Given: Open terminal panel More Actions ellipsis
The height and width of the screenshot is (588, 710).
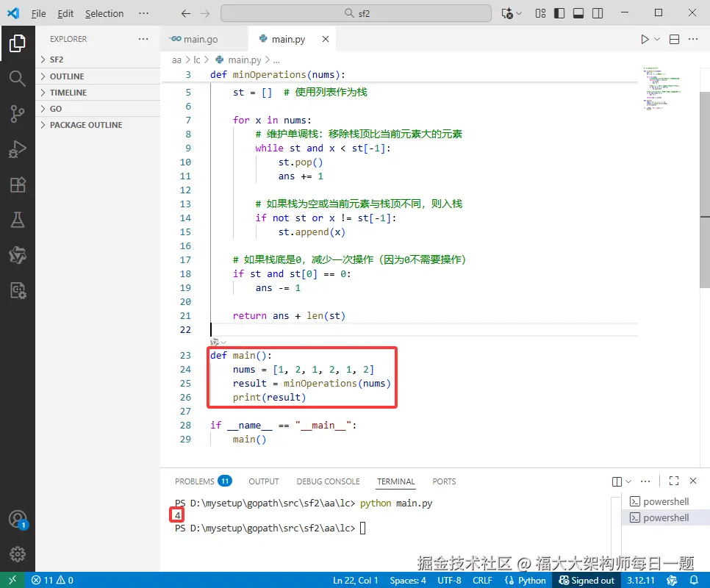Looking at the screenshot, I should (645, 481).
